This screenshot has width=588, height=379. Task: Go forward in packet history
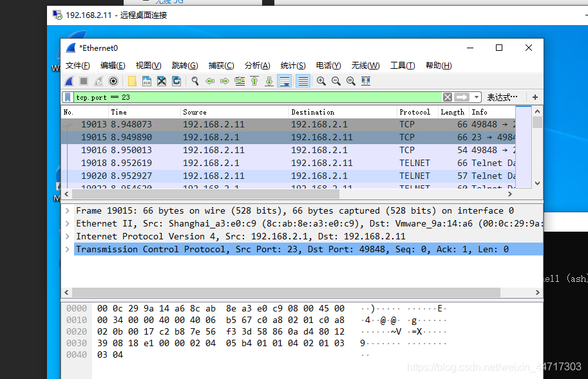(225, 81)
